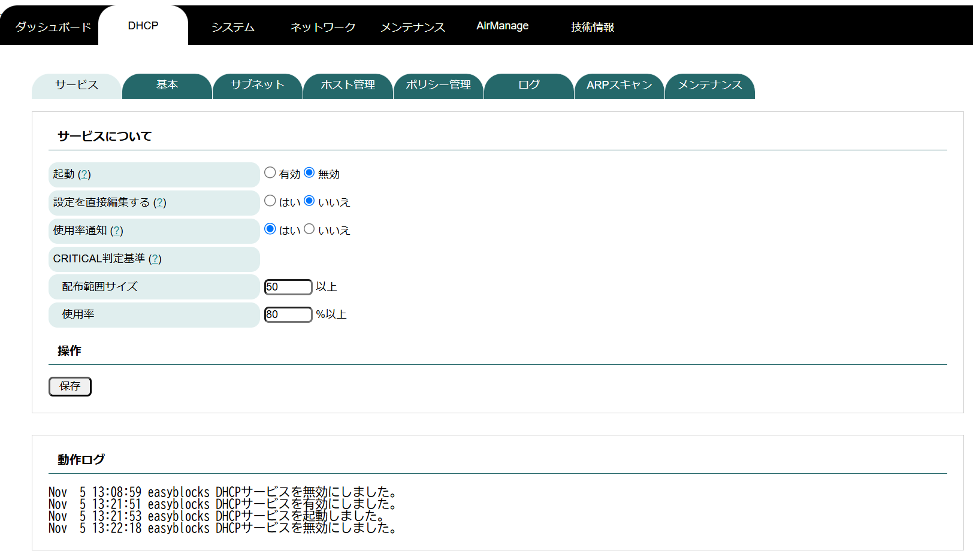Image resolution: width=973 pixels, height=560 pixels.
Task: Select いいえ for 使用率通知
Action: point(309,229)
